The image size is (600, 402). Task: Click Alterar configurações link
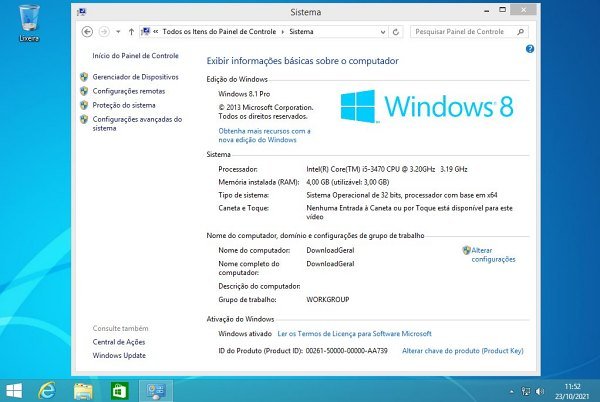click(x=493, y=255)
